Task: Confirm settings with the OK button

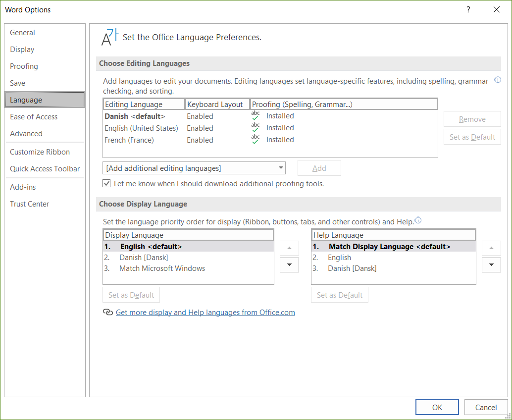Action: pos(437,407)
